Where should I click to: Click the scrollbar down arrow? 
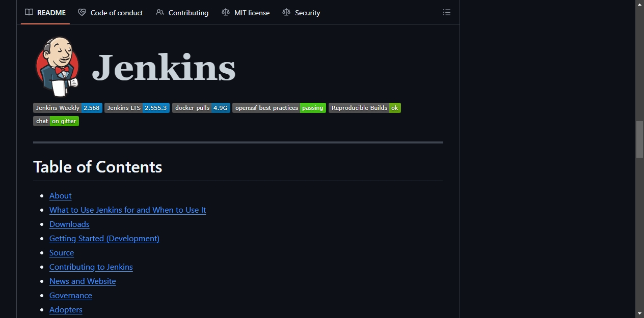click(640, 313)
